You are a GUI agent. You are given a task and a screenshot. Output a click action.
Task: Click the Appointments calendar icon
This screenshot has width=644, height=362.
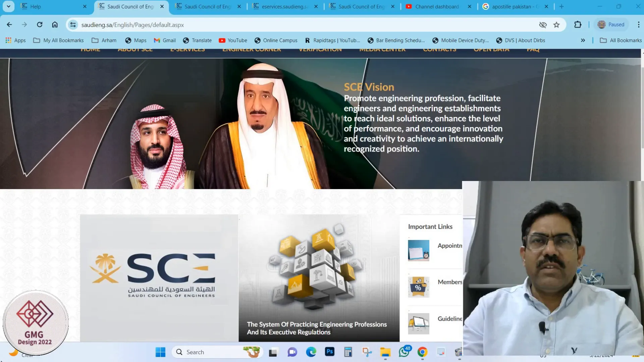point(419,250)
